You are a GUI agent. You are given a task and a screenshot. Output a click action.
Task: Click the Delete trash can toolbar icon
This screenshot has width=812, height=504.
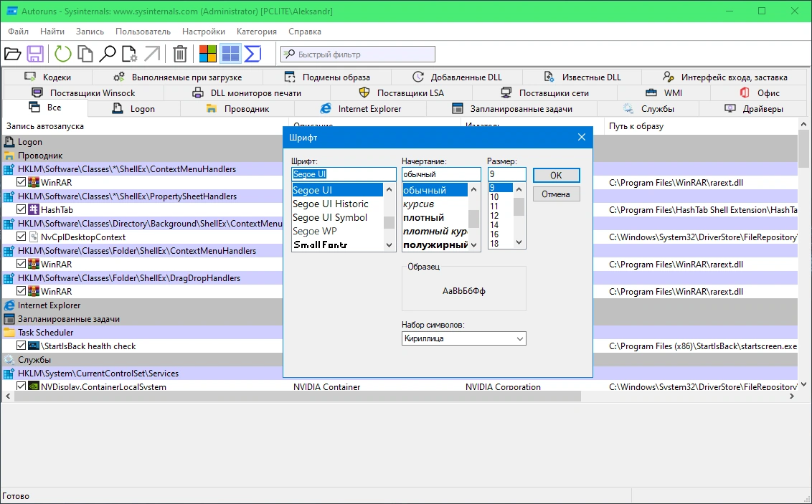[x=180, y=54]
